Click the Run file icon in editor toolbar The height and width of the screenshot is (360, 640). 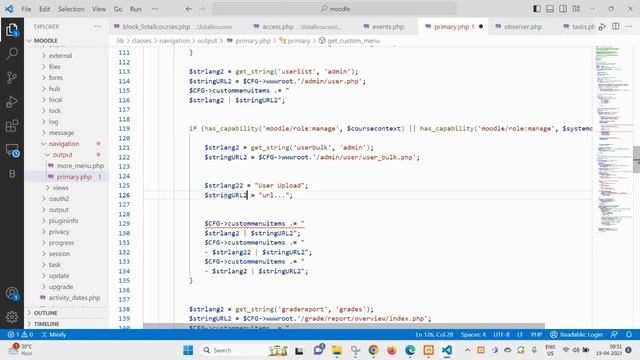[x=602, y=27]
